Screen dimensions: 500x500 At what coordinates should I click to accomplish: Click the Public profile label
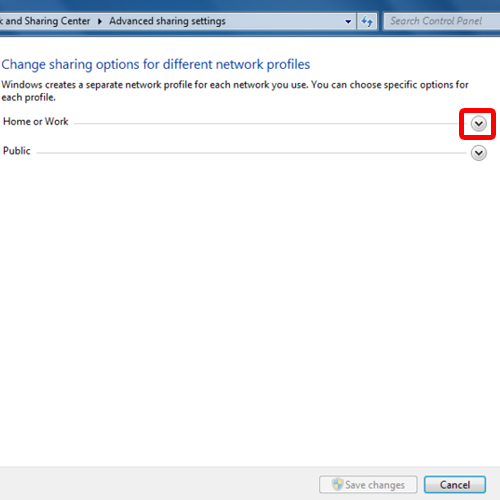17,151
